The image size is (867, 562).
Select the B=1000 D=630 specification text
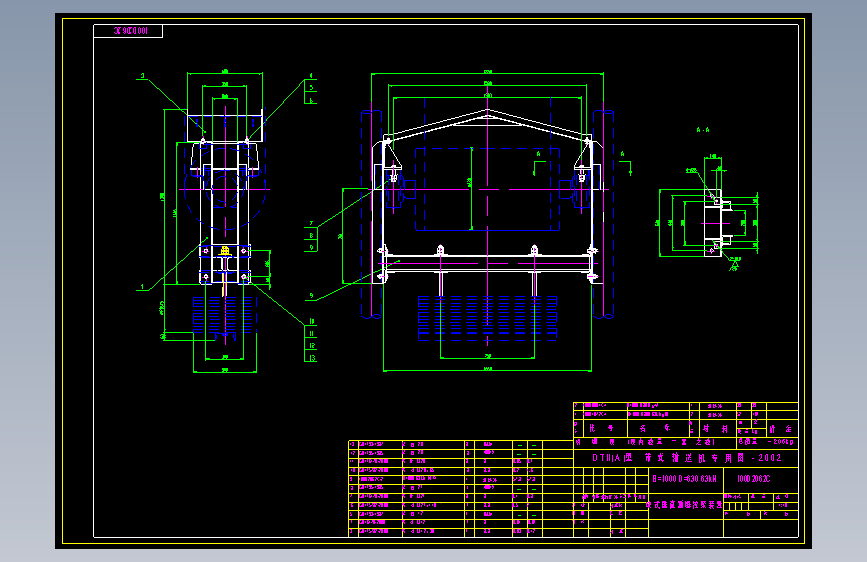[685, 478]
